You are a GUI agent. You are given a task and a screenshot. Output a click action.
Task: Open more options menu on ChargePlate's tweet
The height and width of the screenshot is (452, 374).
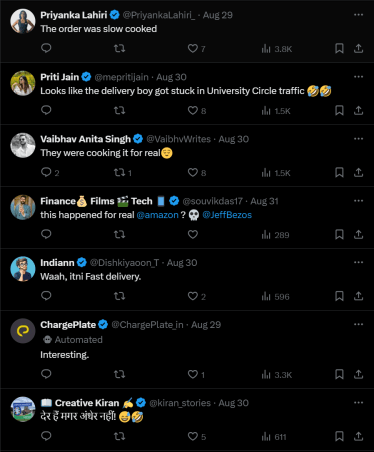358,324
